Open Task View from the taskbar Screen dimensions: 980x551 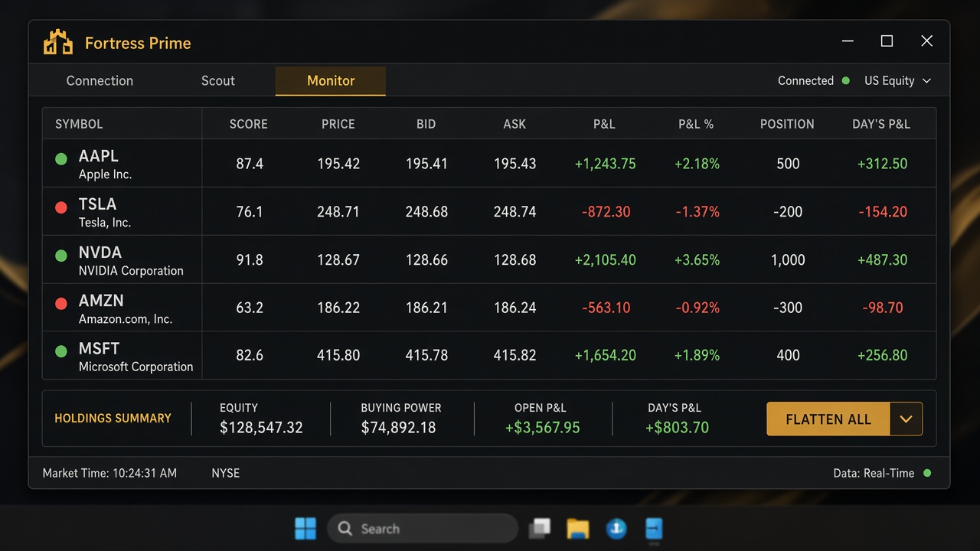pyautogui.click(x=540, y=528)
